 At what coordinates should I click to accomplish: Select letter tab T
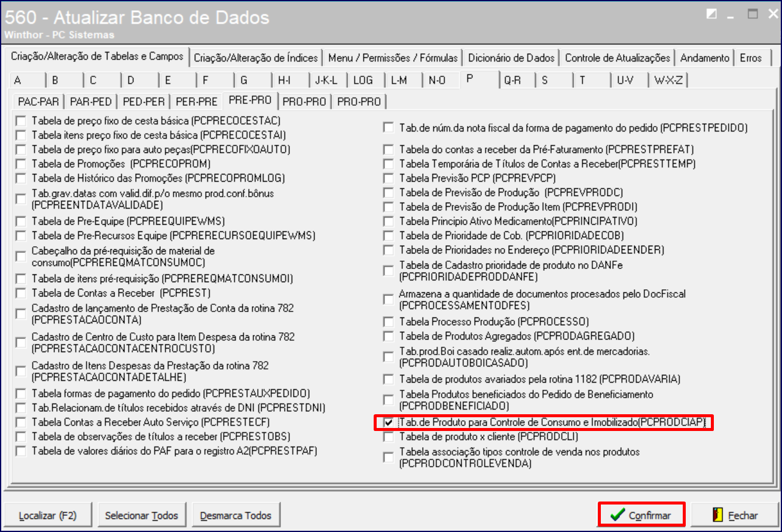point(592,80)
